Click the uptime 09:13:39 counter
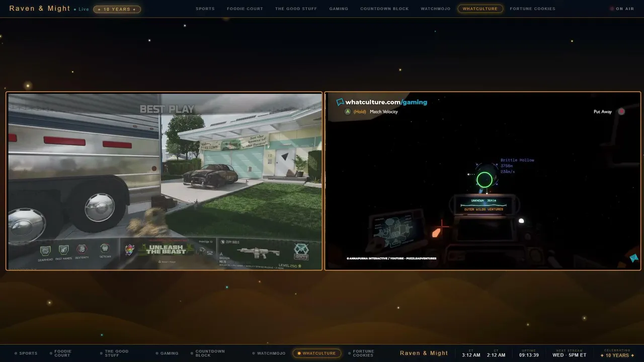The height and width of the screenshot is (362, 644). tap(529, 353)
